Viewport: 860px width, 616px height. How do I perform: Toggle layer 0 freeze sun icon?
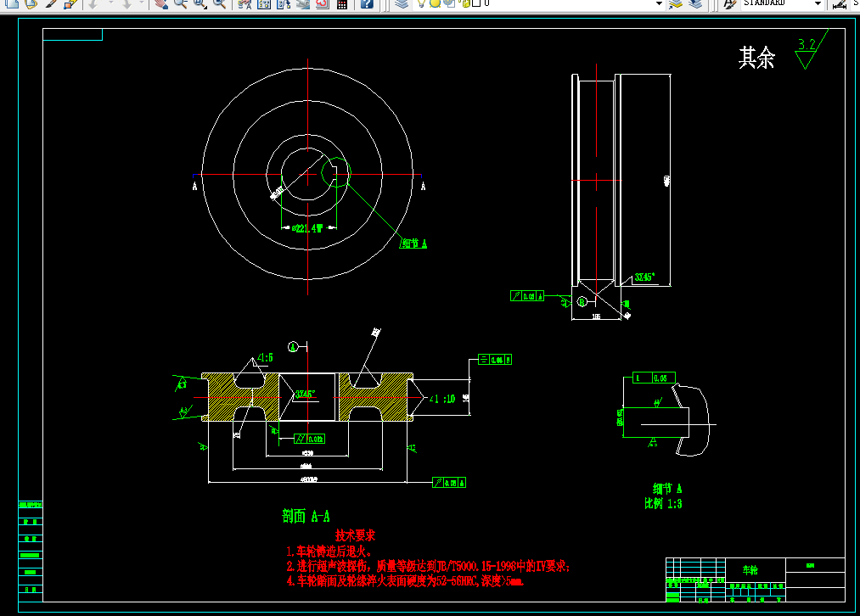[435, 3]
